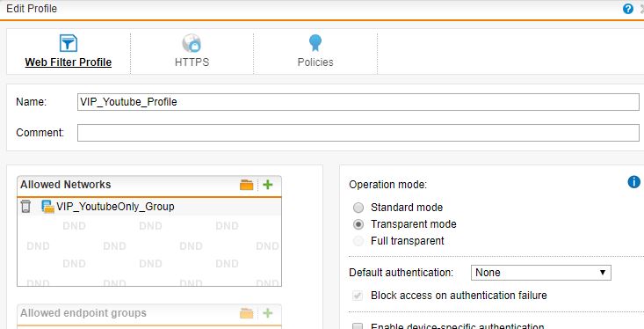Open Default authentication dropdown
This screenshot has height=329, width=644.
541,273
